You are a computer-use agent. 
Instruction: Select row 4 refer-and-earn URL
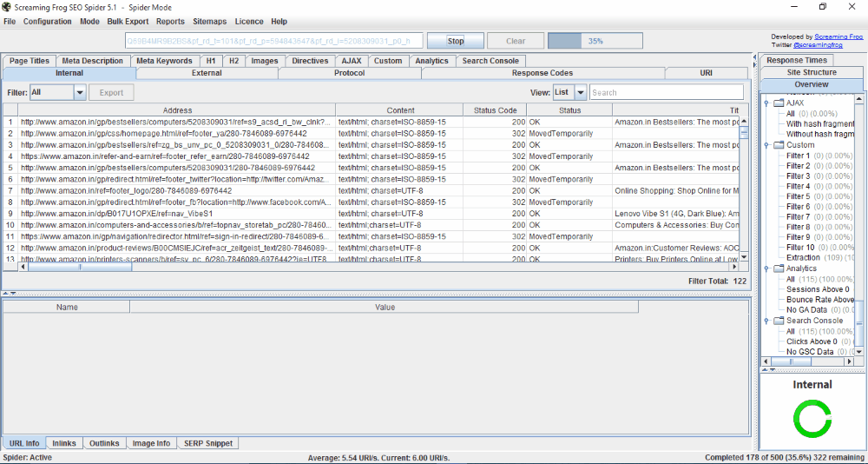[x=177, y=156]
